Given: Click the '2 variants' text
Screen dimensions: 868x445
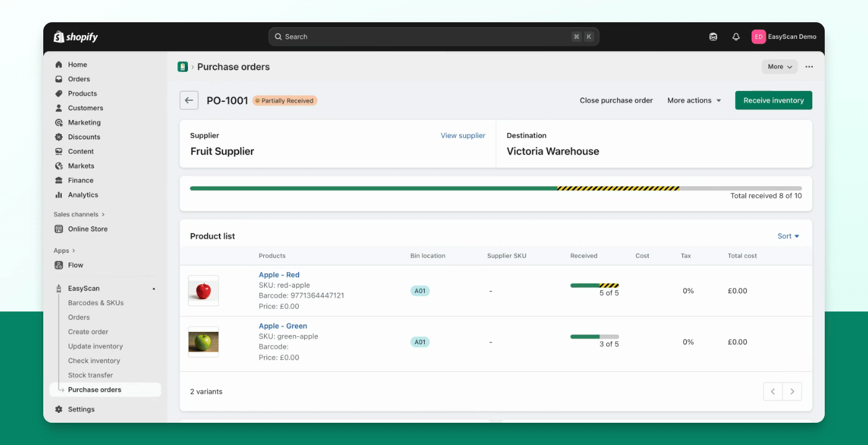Looking at the screenshot, I should pyautogui.click(x=206, y=392).
